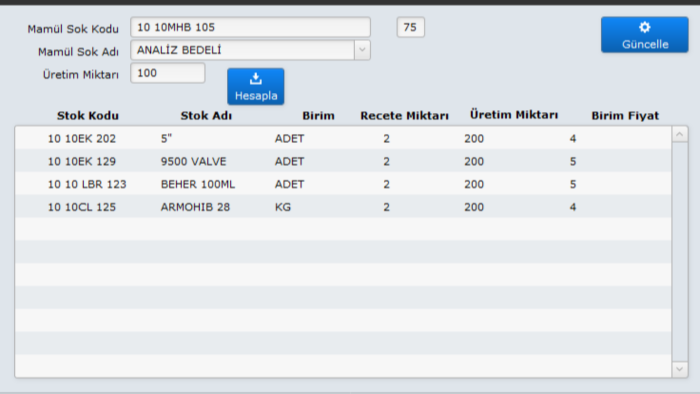The image size is (700, 394).
Task: Click unit price 4 in 10 10EK 202 row
Action: coord(573,138)
